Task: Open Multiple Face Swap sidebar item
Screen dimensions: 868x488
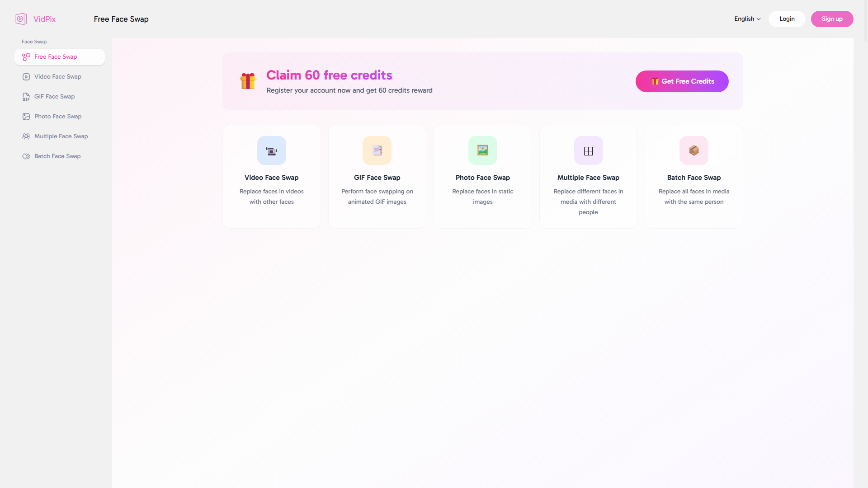Action: tap(61, 136)
